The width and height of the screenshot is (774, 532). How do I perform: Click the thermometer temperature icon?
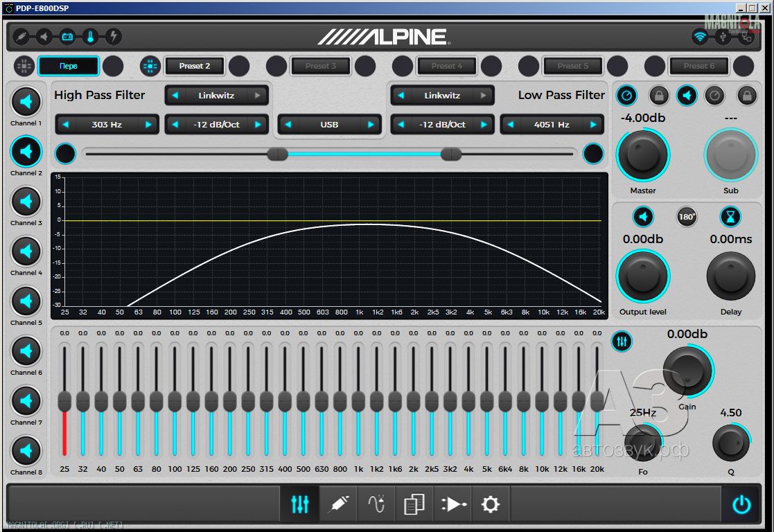90,37
